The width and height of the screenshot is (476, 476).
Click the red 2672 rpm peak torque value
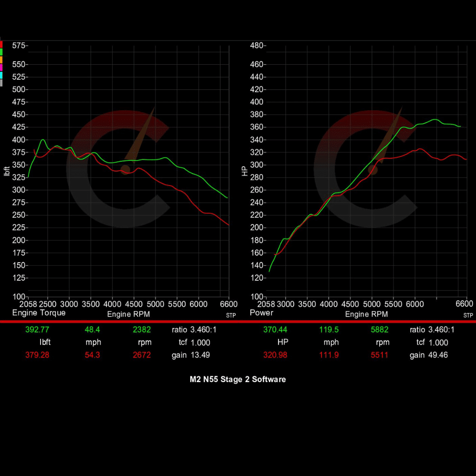141,355
